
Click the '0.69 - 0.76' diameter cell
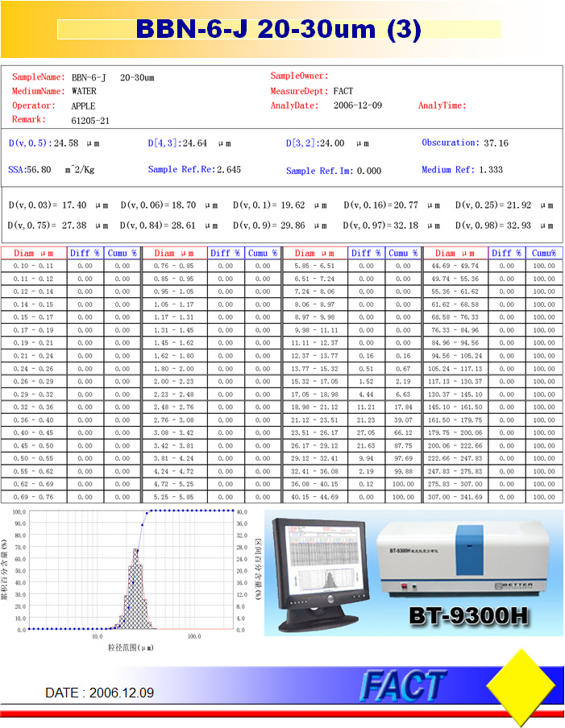point(34,497)
